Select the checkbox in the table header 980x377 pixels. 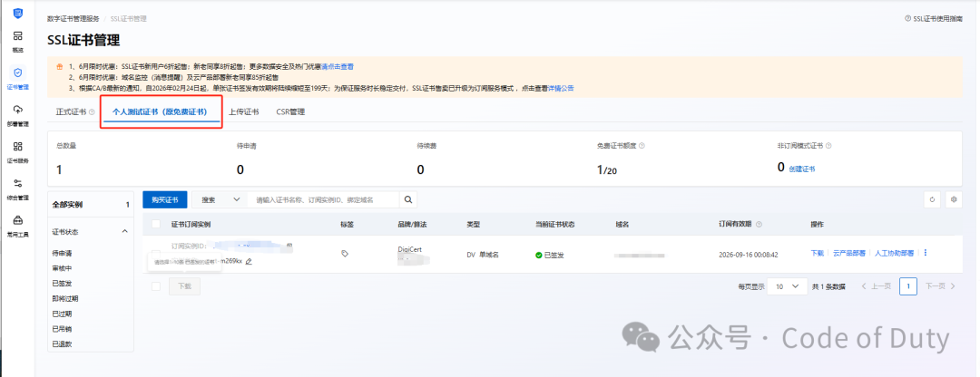pos(156,224)
